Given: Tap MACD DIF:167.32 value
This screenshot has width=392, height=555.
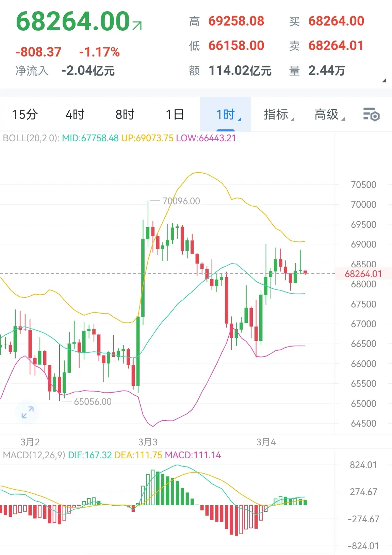Looking at the screenshot, I should point(90,455).
